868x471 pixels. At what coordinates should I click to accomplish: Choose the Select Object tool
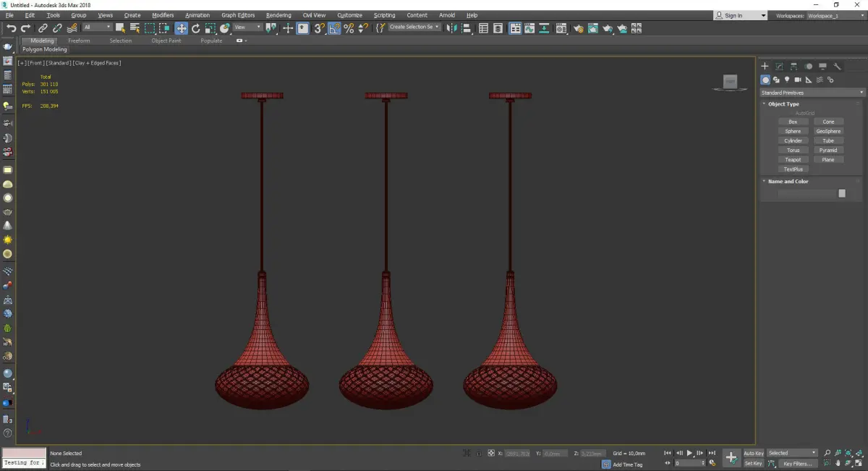point(120,28)
